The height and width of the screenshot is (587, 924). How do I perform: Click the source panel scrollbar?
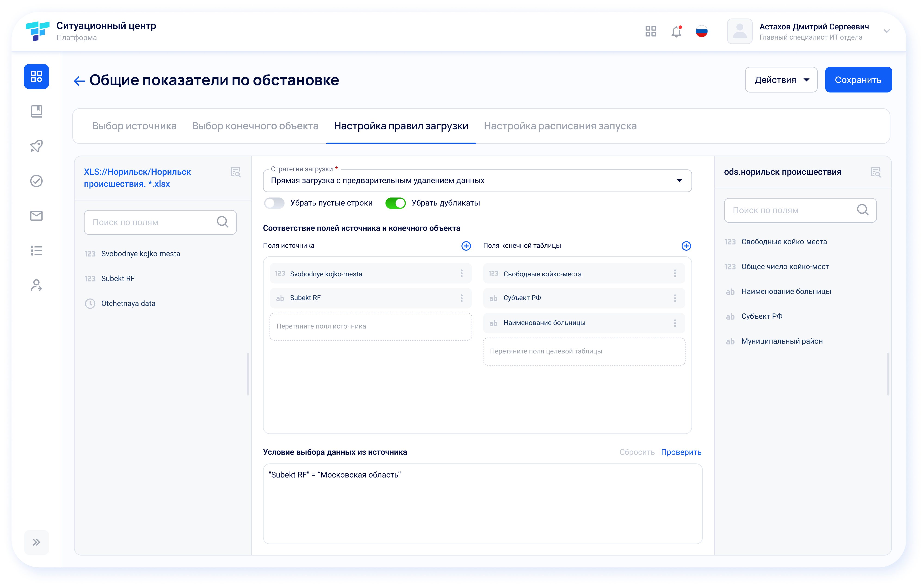point(248,374)
